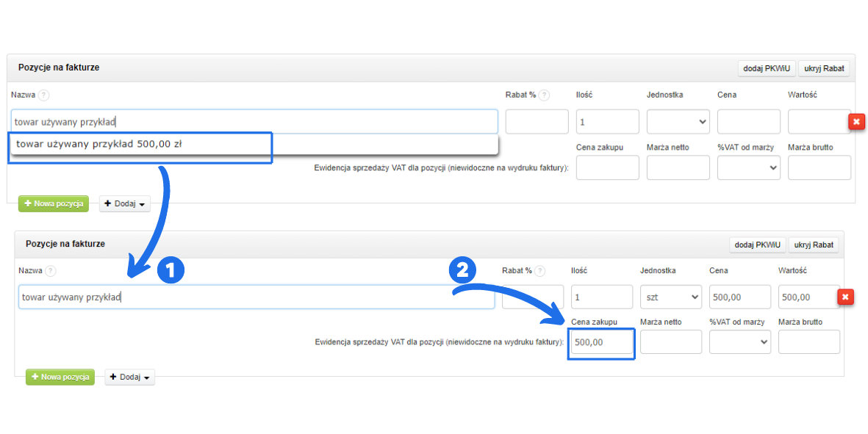Click the Cena zakupu field containing 500,00

point(601,343)
